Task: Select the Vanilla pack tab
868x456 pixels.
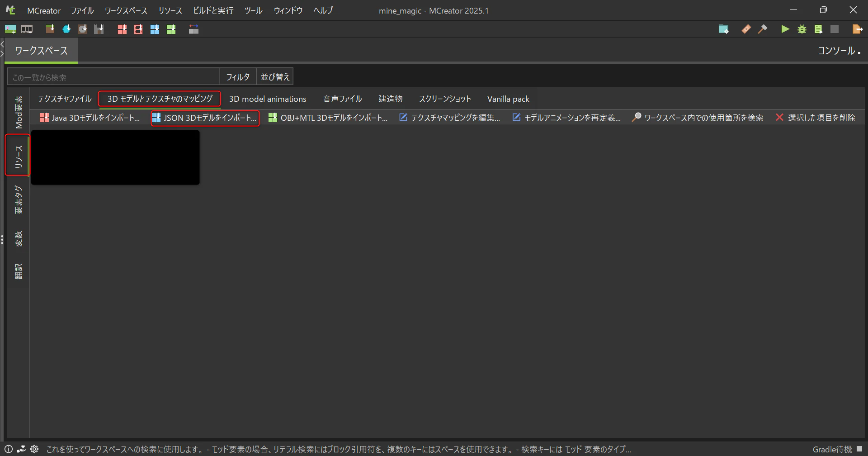Action: pos(508,99)
